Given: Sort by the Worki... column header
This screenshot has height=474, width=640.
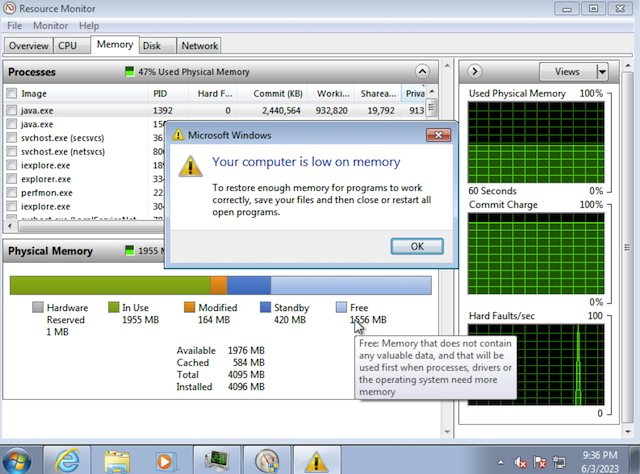Looking at the screenshot, I should point(331,93).
